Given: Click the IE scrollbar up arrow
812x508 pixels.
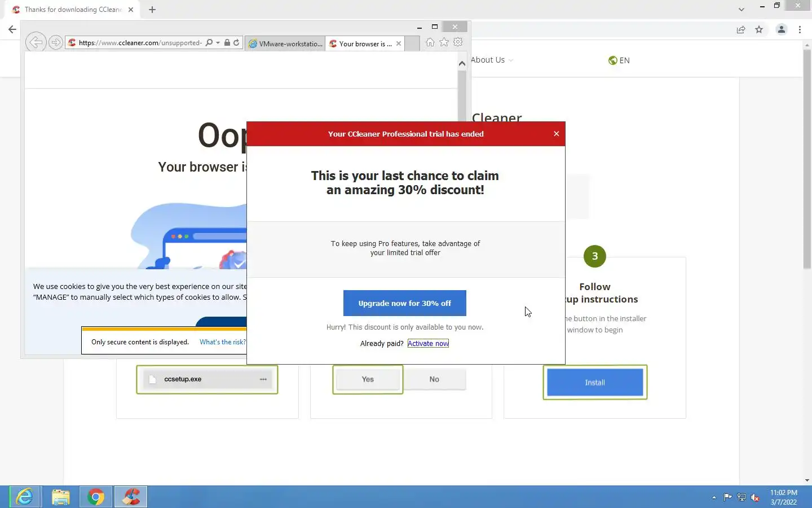Looking at the screenshot, I should [462, 63].
